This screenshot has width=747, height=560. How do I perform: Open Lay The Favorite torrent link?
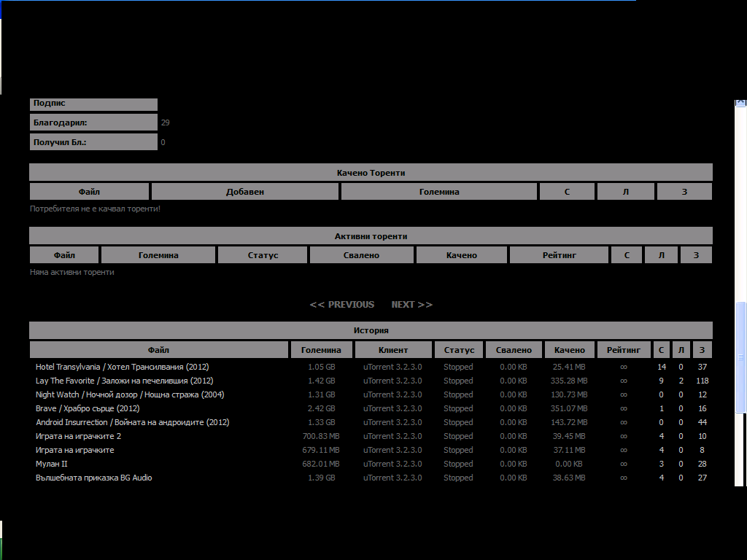pyautogui.click(x=124, y=381)
